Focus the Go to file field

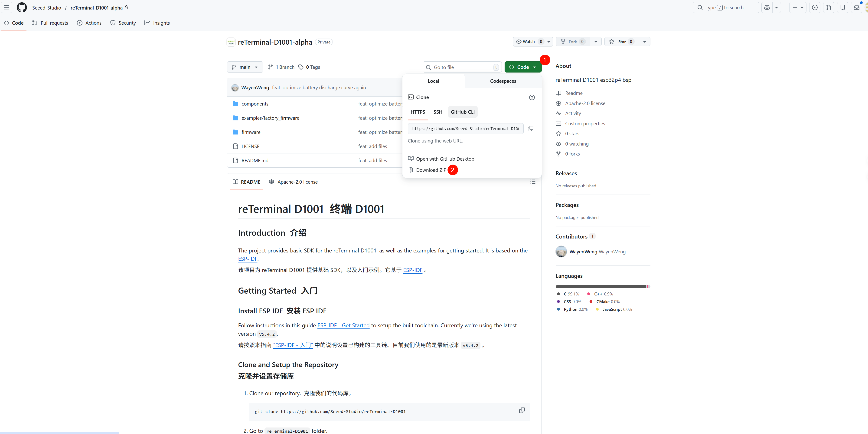click(x=462, y=67)
